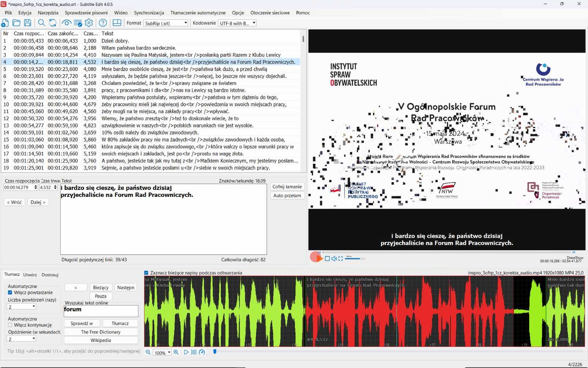Zoom in the waveform

pos(176,352)
